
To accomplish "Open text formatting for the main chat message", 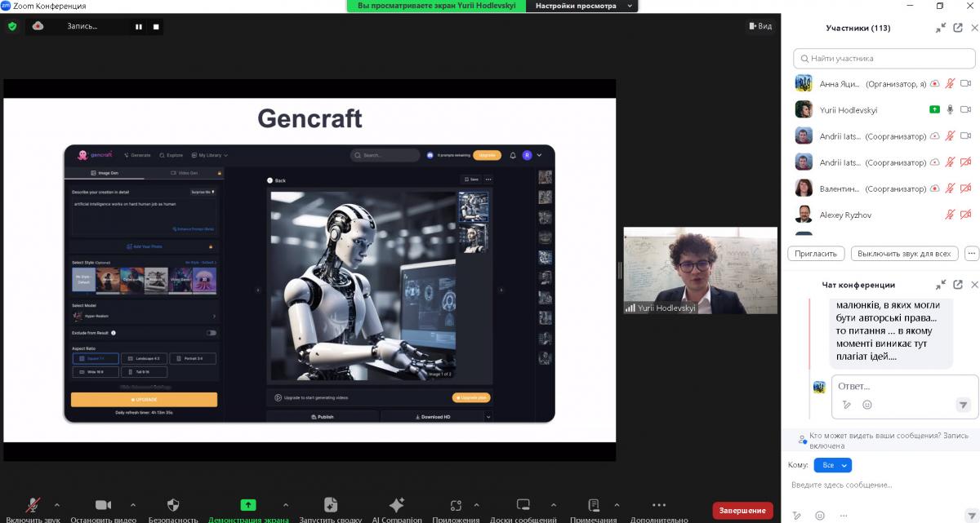I will pos(797,516).
